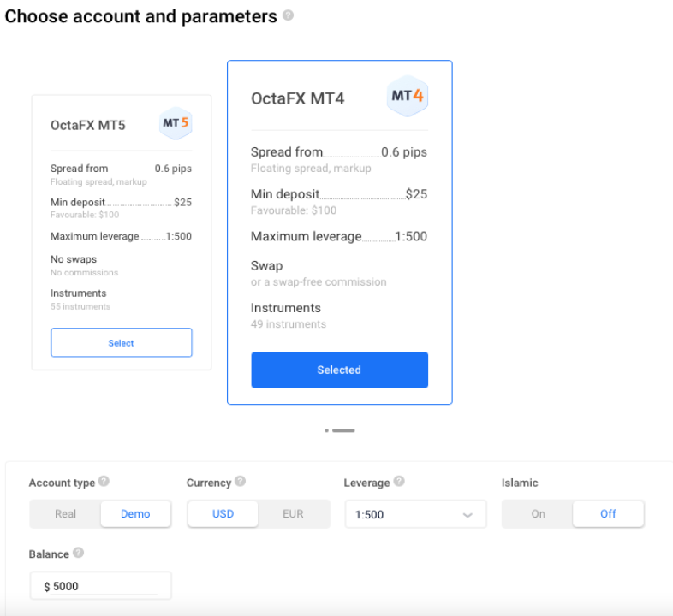Turn Islamic option Off
673x616 pixels.
[x=608, y=514]
